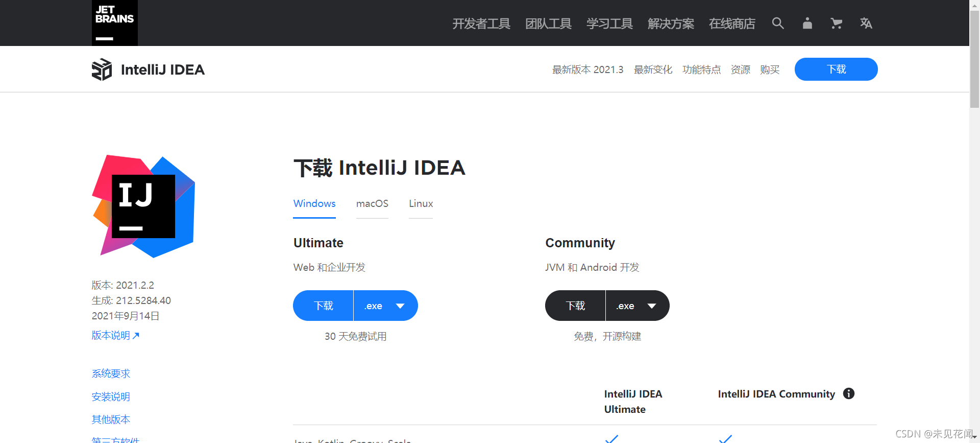Click the blue 下载 button in the header
The image size is (980, 443).
click(x=836, y=69)
